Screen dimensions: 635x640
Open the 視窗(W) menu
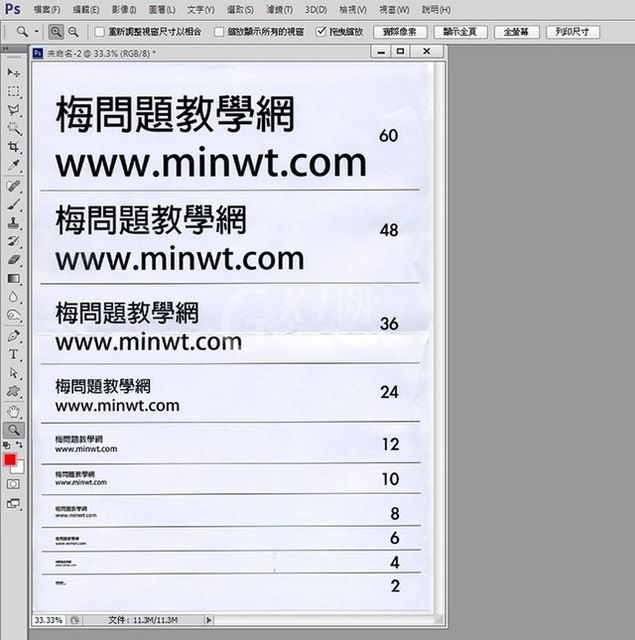[394, 10]
